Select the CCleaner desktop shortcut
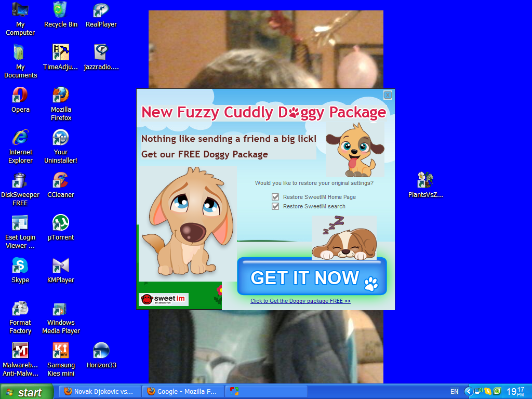Screen dimensions: 532x399 60,185
